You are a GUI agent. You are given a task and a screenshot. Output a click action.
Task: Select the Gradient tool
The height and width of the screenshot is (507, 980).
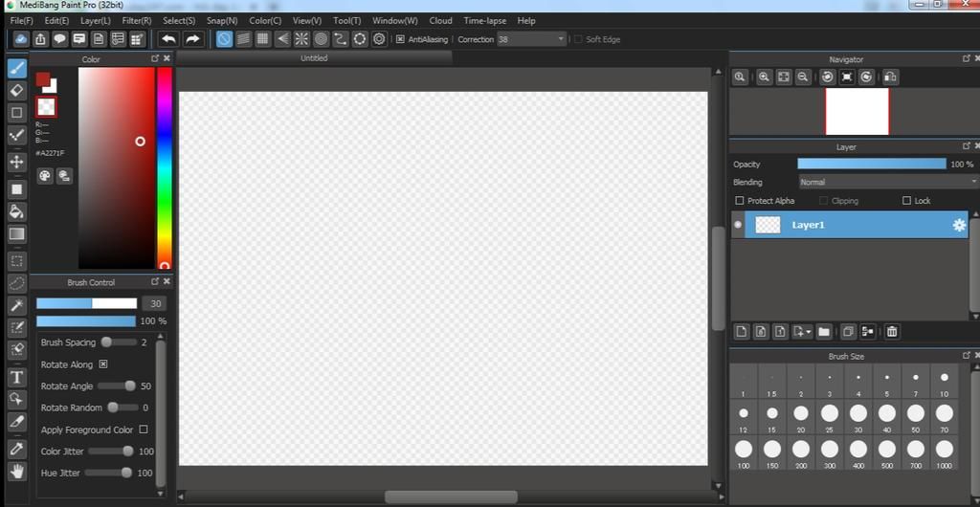pos(17,234)
